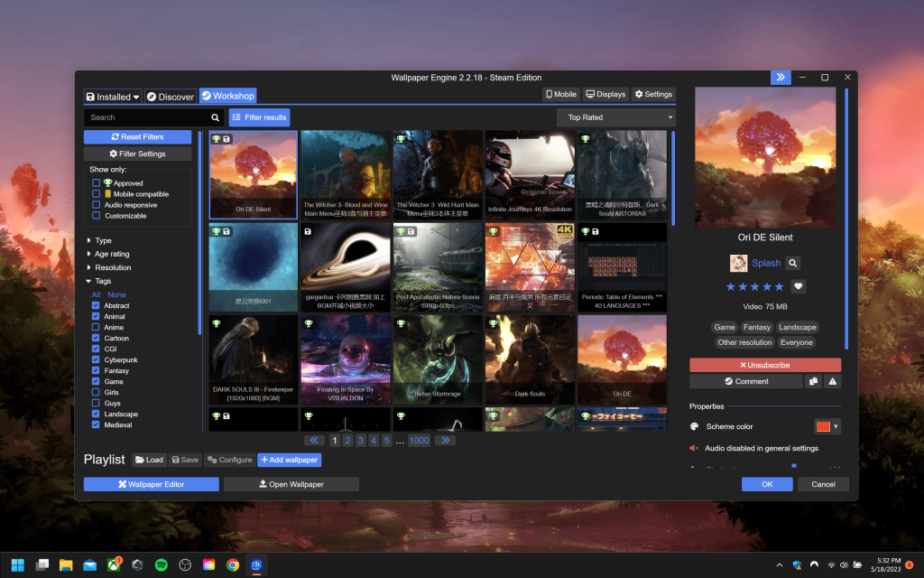Click the scheme color palette icon
The image size is (924, 578).
coord(694,426)
